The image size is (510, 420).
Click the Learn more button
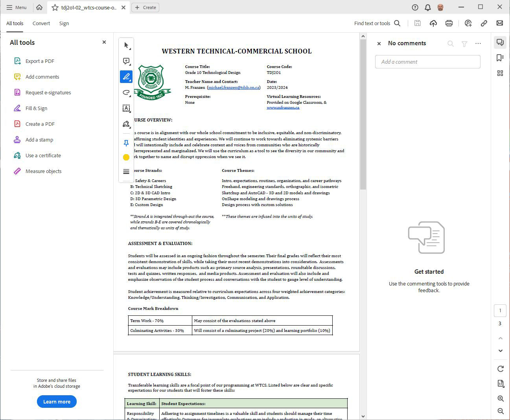click(57, 402)
